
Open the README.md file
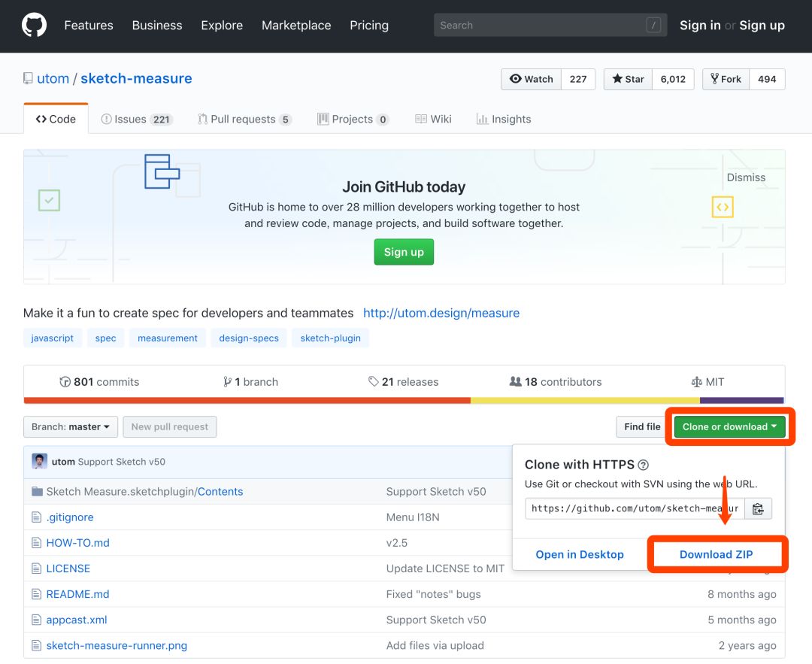77,594
